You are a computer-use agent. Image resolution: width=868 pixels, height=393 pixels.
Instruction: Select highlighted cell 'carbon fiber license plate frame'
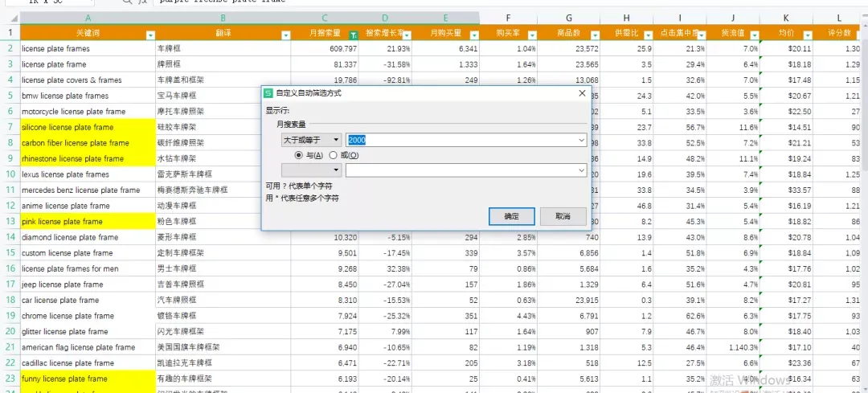click(88, 143)
